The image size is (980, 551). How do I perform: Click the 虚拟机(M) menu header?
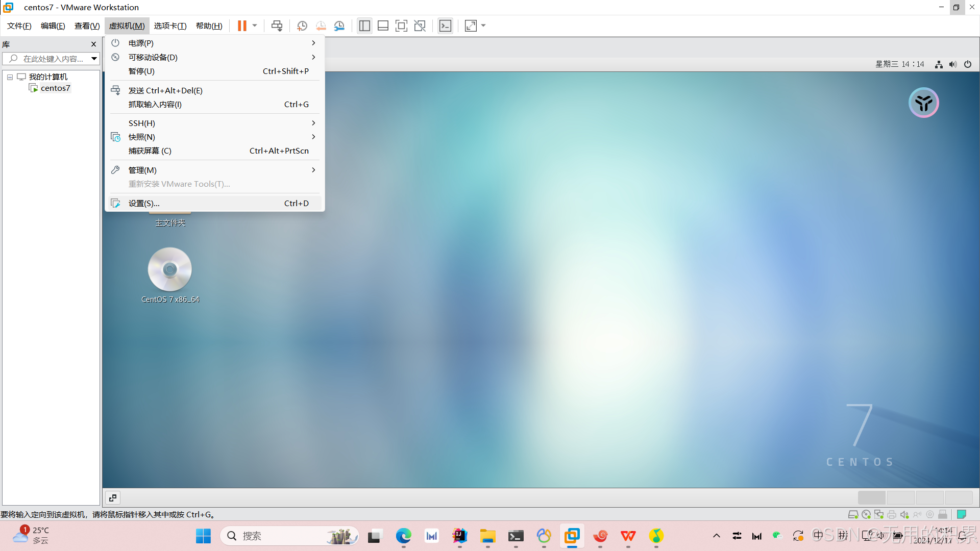click(127, 26)
